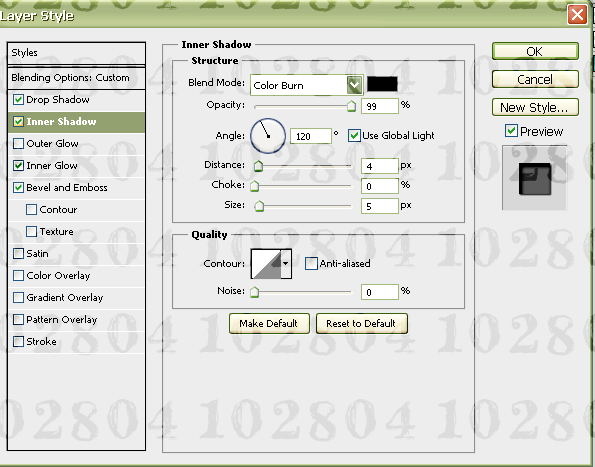
Task: Open the Blend Mode dropdown
Action: pyautogui.click(x=307, y=85)
